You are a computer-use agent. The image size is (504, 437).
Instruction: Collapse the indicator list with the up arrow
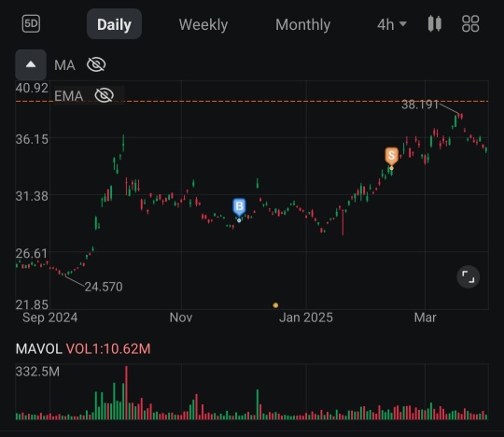point(31,64)
